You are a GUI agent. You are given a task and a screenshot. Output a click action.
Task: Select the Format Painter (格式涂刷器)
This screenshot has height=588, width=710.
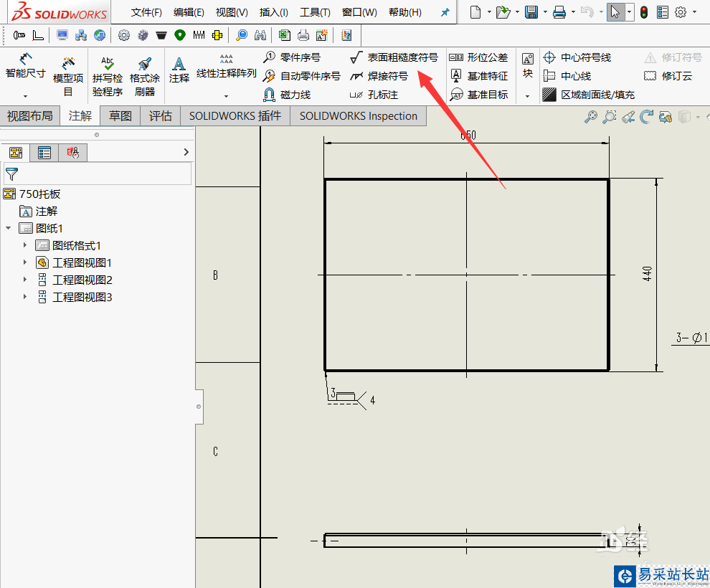[x=144, y=76]
